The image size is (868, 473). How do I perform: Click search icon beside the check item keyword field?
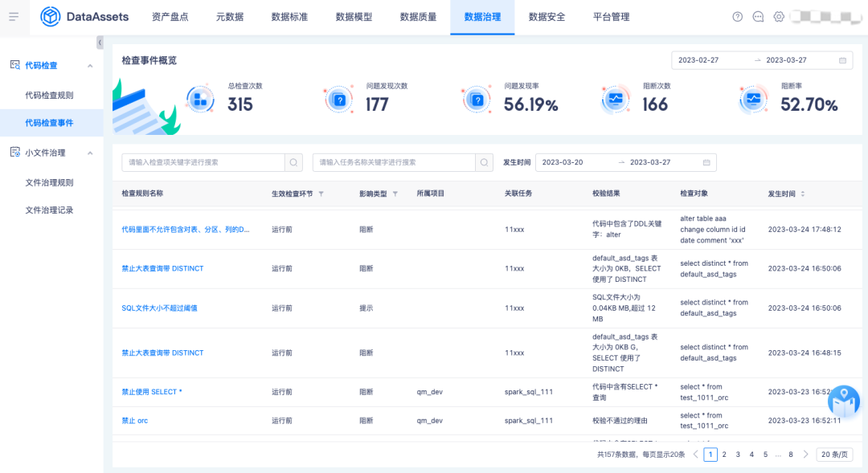tap(295, 162)
